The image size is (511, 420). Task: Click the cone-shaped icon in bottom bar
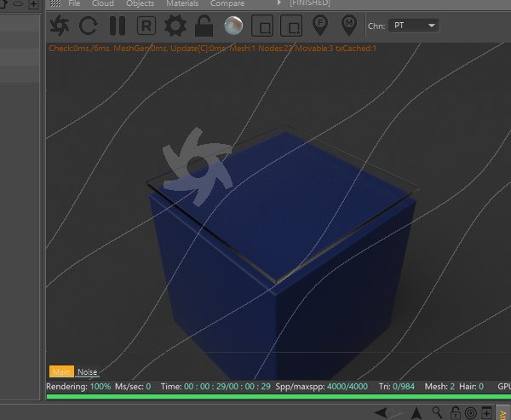point(416,413)
